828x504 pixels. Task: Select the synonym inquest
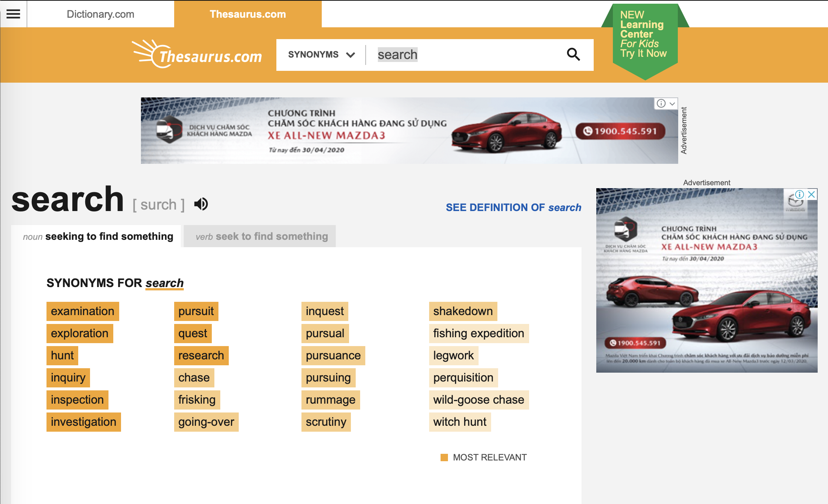325,311
